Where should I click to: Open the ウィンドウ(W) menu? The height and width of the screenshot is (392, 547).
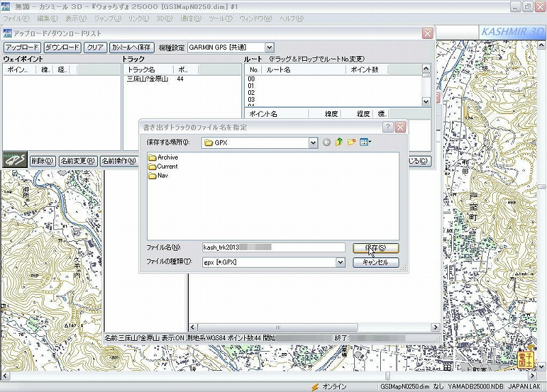click(256, 18)
